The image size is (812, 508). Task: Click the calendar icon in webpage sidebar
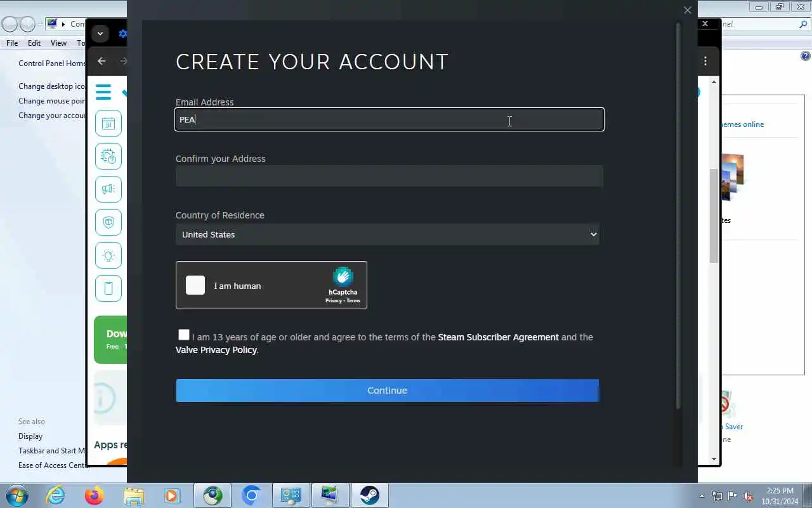click(108, 123)
